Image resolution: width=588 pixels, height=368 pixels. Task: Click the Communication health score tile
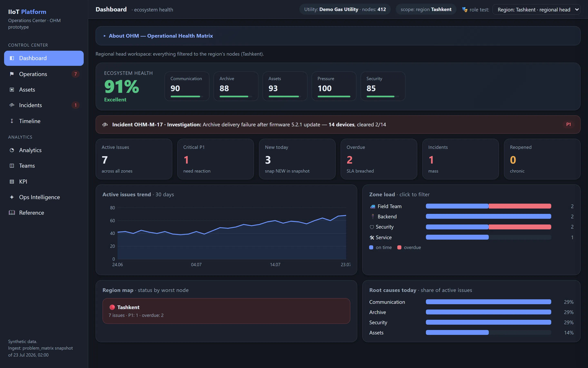187,86
